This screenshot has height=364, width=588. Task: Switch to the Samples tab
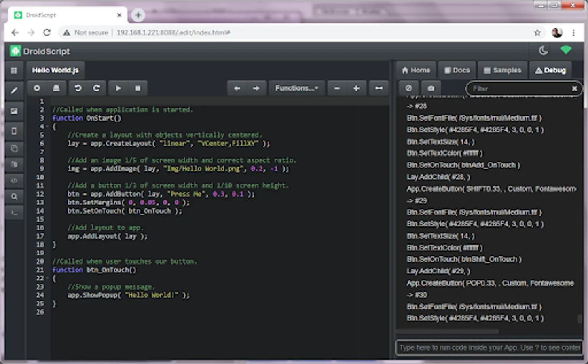click(502, 70)
